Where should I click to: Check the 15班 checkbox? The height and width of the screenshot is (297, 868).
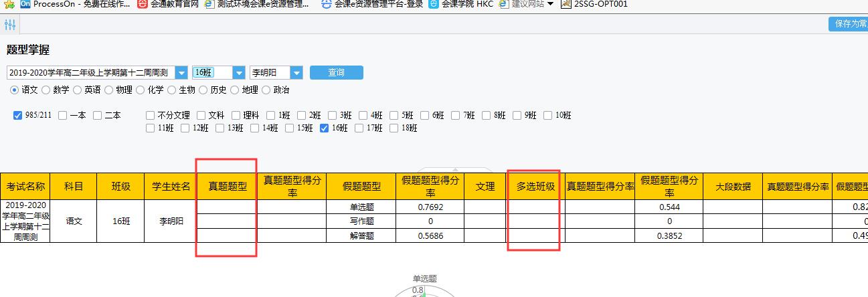point(289,128)
